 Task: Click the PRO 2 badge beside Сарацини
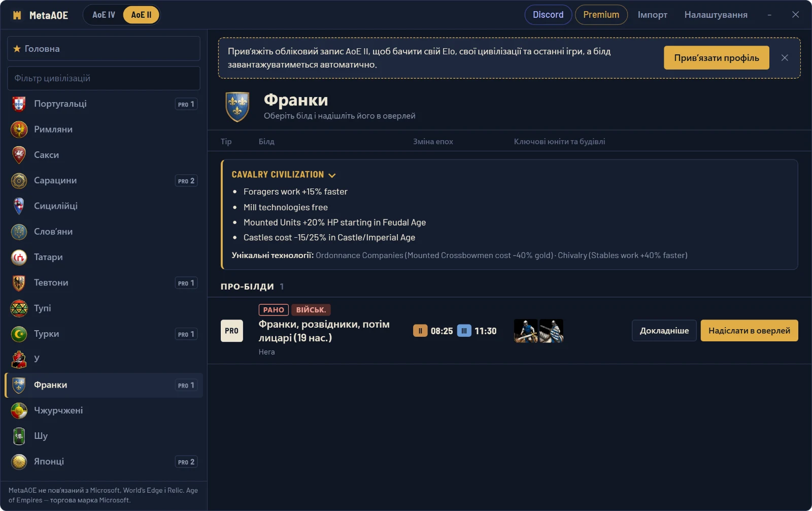[x=186, y=181]
